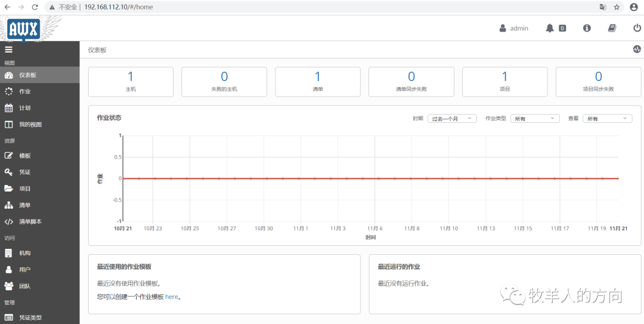Open the 清单同步失败 count card

(411, 82)
